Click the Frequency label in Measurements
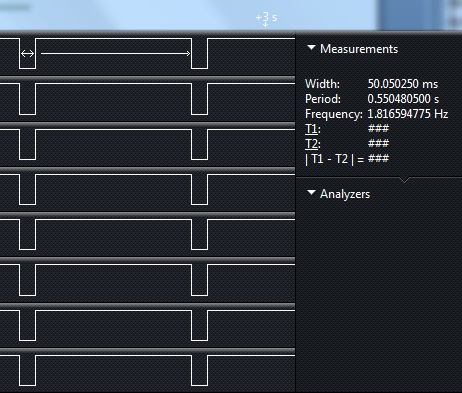 [334, 114]
